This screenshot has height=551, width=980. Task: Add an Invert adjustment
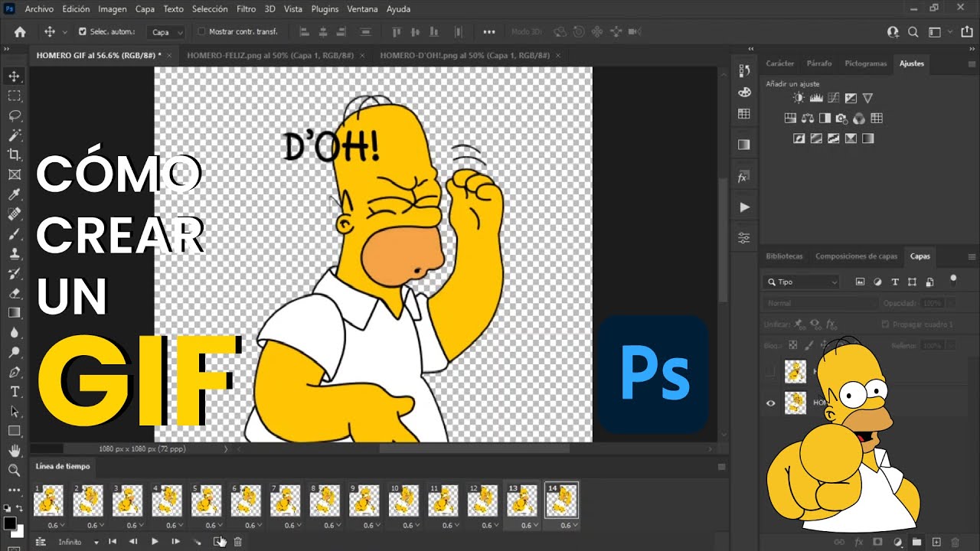[x=799, y=139]
